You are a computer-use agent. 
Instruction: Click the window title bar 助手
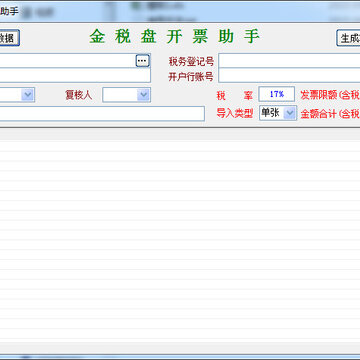(x=9, y=11)
